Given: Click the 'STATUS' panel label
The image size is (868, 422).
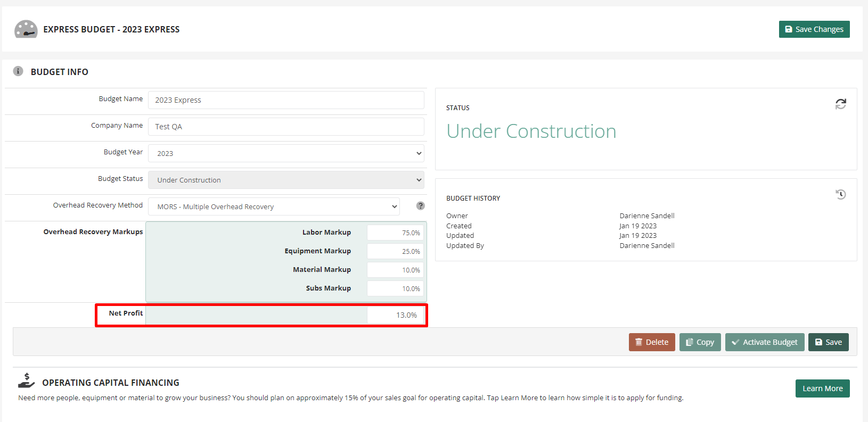Looking at the screenshot, I should tap(458, 107).
